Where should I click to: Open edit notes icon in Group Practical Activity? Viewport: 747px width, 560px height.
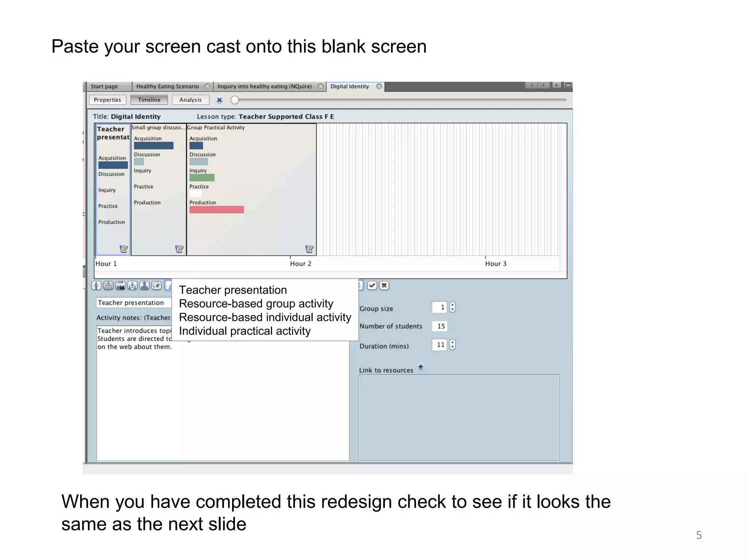[x=309, y=249]
